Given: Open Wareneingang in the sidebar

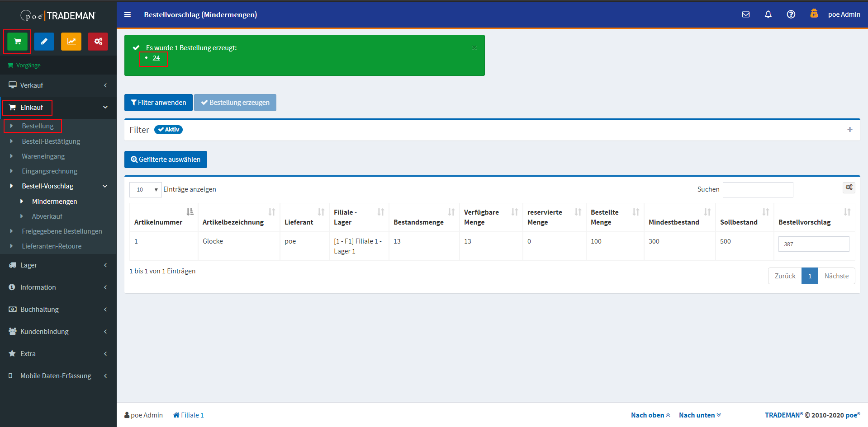Looking at the screenshot, I should pos(43,156).
